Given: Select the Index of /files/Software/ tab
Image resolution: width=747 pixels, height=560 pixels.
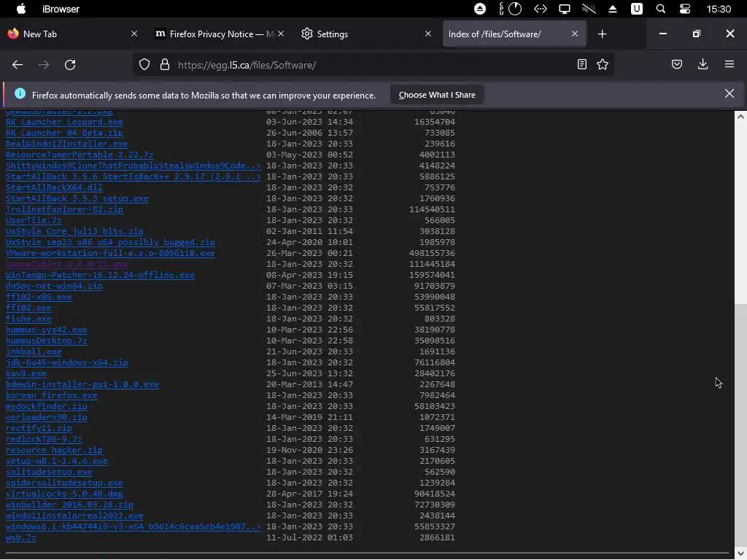Looking at the screenshot, I should (514, 34).
